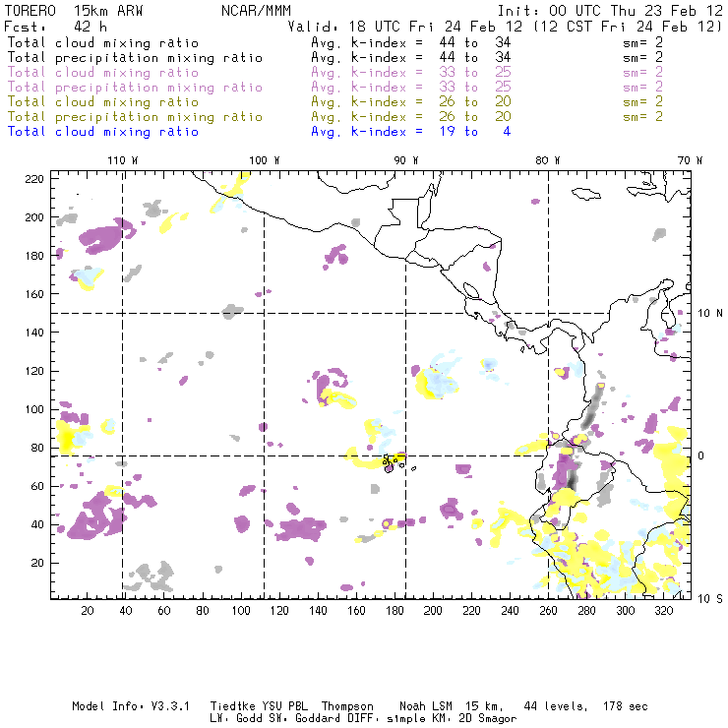Viewport: 728px width, 728px height.
Task: Click the '300' value on the horizontal axis
Action: (626, 611)
